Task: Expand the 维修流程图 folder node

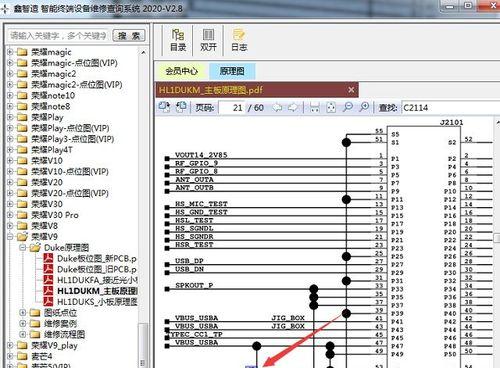Action: click(23, 334)
